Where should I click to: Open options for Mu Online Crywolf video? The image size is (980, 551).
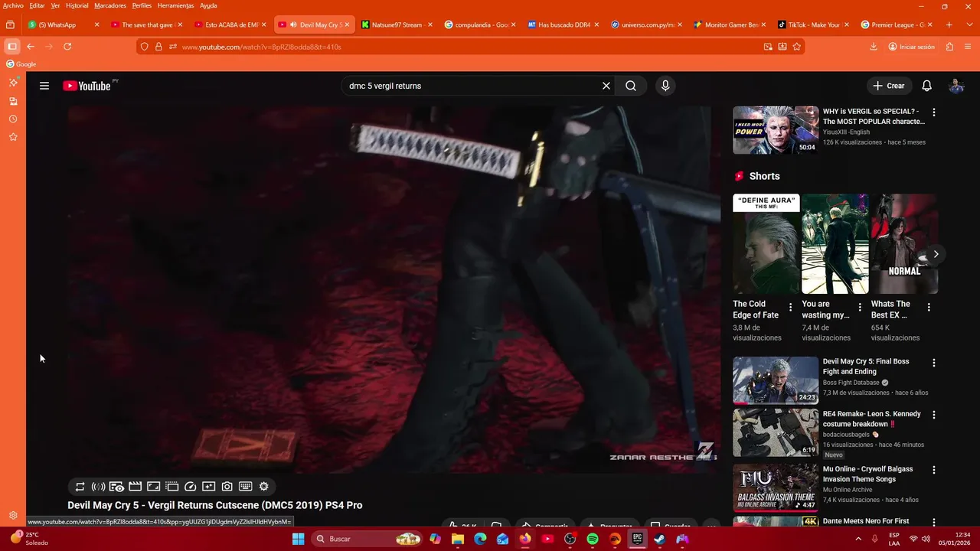933,470
